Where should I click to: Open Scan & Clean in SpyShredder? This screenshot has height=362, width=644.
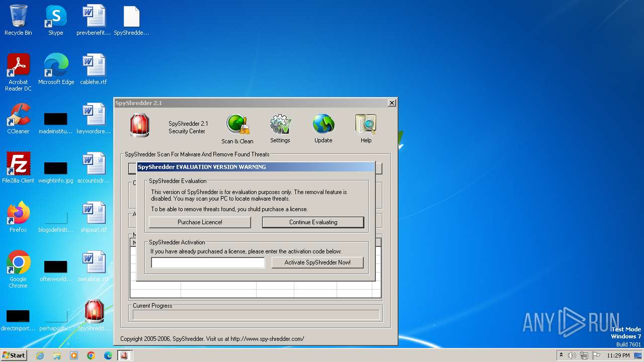pos(237,129)
